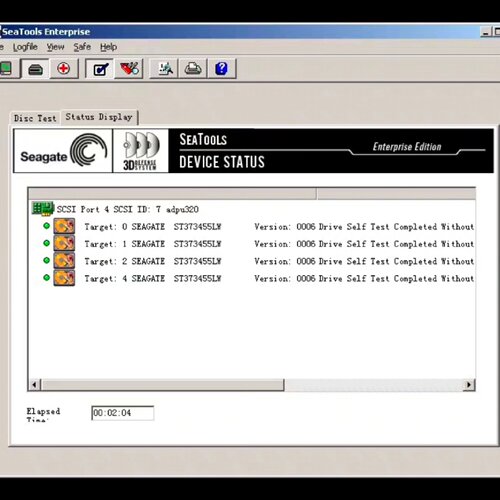Click Target 0 Self Test Completed status text
500x500 pixels.
pos(396,227)
